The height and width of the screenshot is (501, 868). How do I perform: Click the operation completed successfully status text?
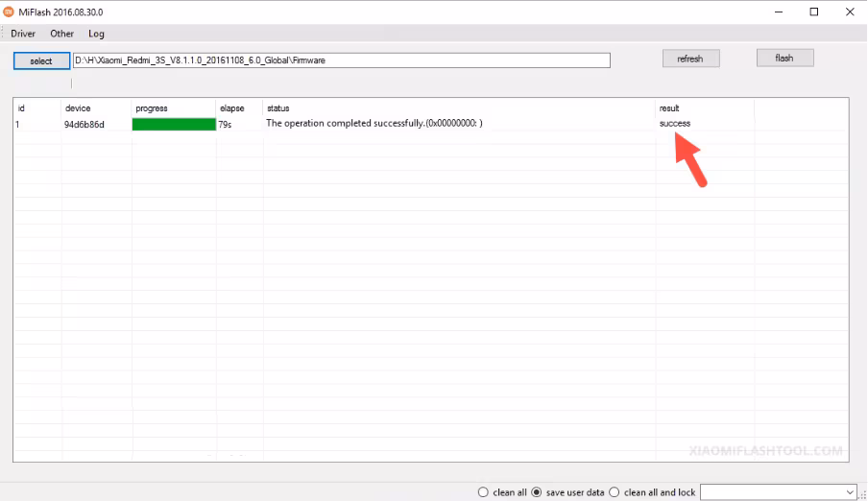(x=374, y=124)
